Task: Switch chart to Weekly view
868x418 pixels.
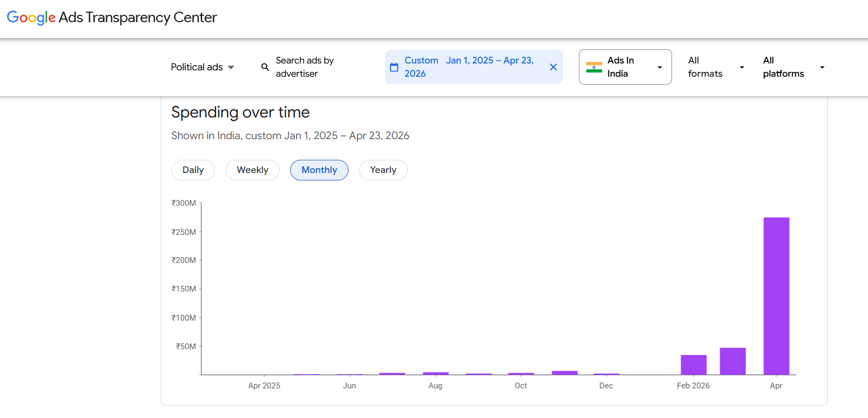Action: coord(252,170)
